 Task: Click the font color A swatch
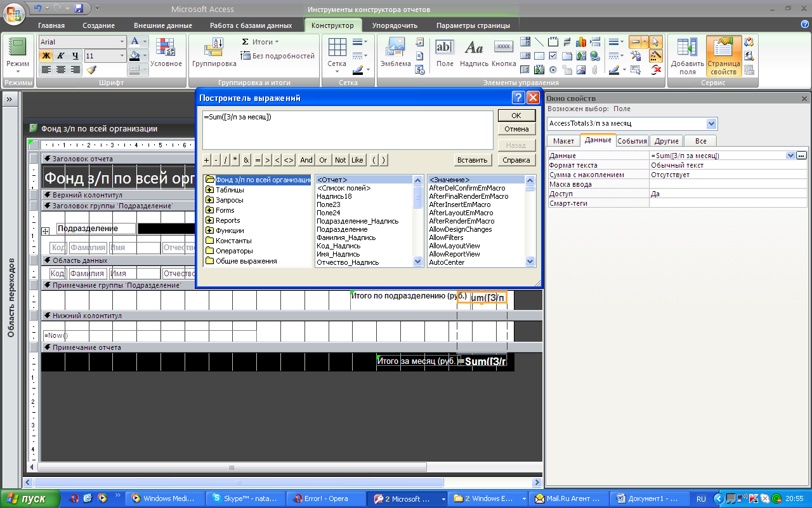click(x=134, y=42)
